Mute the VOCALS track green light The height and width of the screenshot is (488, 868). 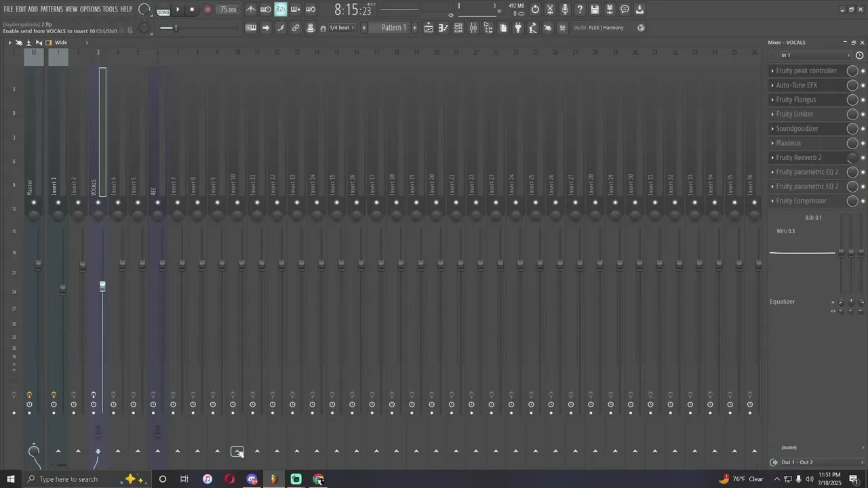click(x=98, y=203)
